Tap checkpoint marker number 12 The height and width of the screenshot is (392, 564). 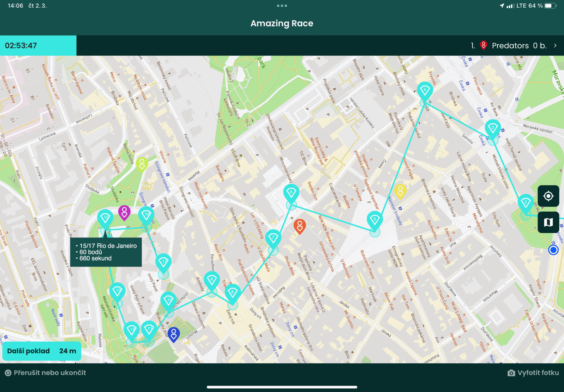[x=131, y=331]
